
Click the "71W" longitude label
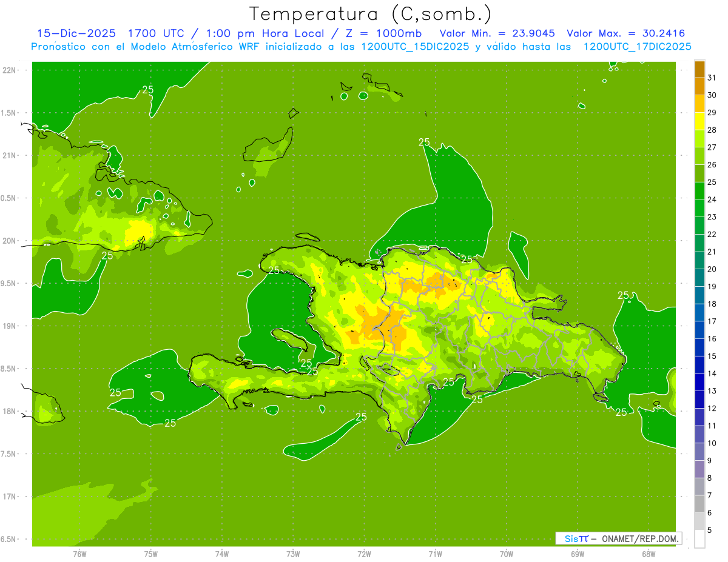click(x=435, y=554)
